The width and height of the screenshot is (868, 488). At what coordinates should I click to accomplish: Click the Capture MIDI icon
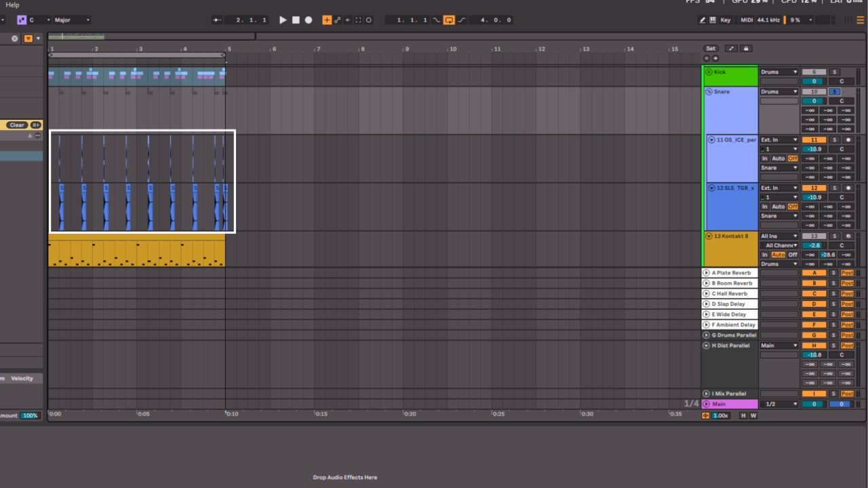tap(358, 20)
